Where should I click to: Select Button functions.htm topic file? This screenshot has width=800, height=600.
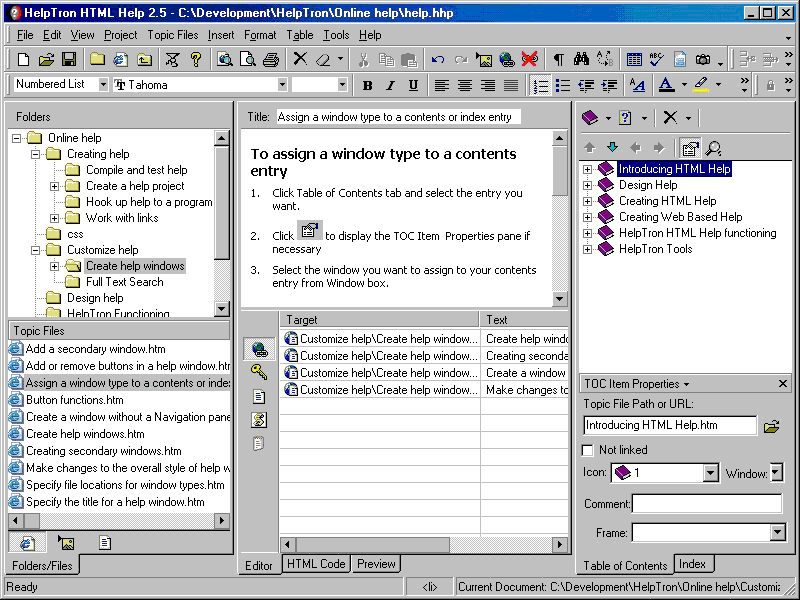[x=74, y=400]
